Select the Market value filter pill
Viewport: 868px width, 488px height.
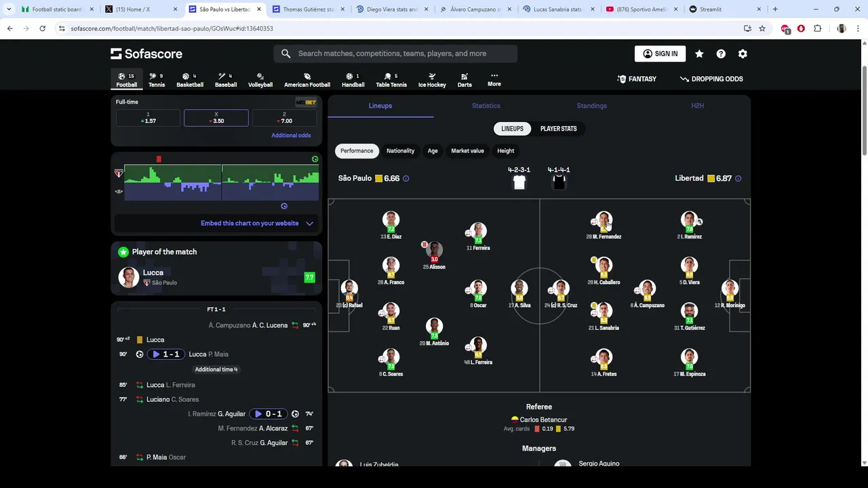467,150
